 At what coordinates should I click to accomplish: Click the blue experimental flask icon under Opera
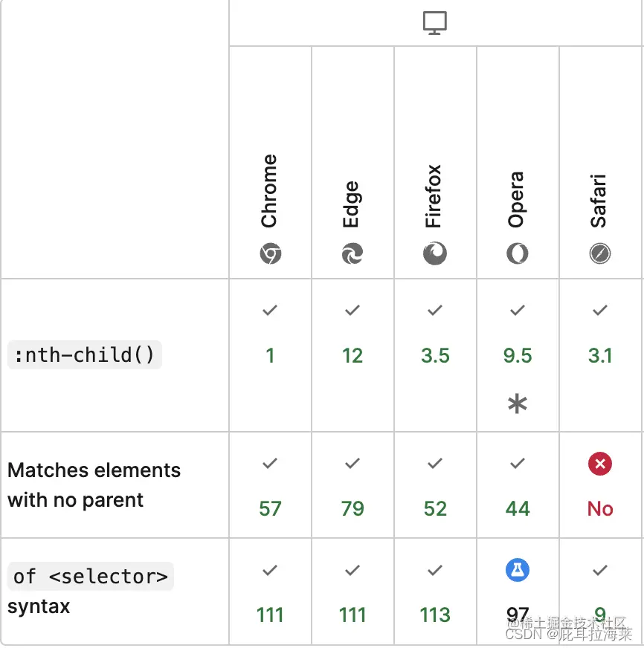[x=518, y=570]
